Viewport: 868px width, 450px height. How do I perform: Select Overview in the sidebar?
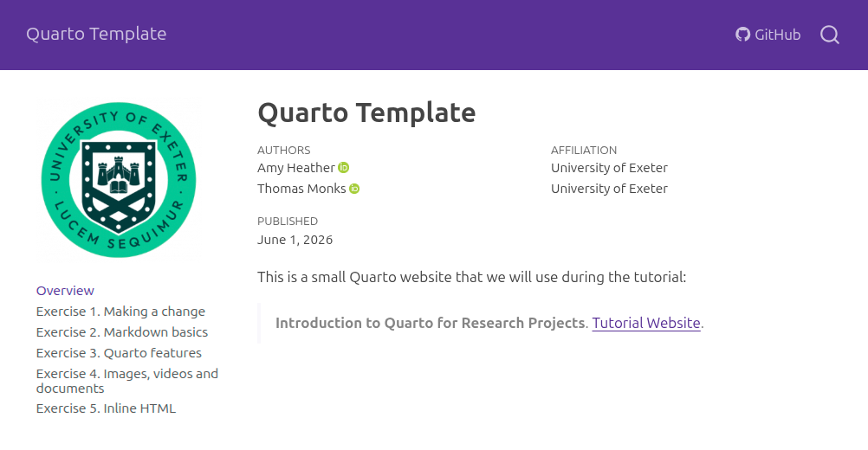coord(65,290)
